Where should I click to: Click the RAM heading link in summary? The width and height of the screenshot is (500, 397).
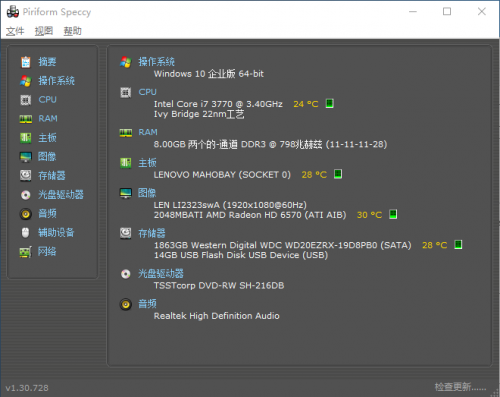click(148, 132)
